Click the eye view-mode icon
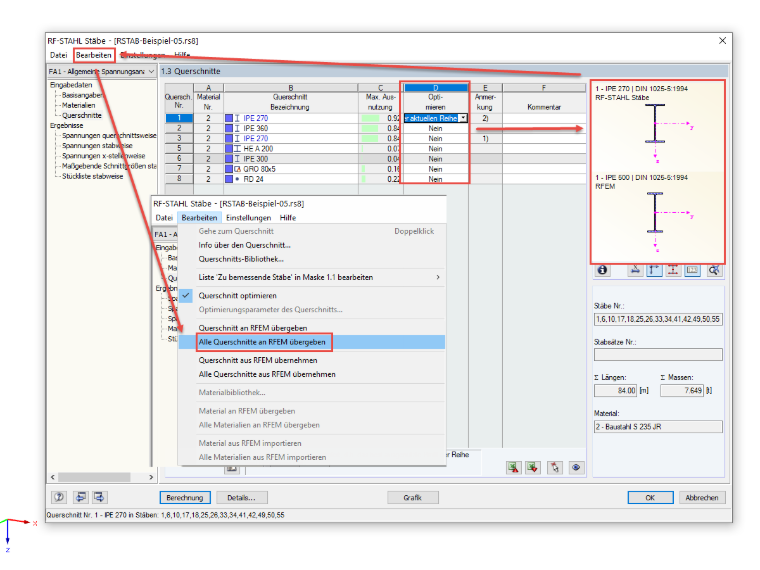This screenshot has height=570, width=760. point(576,468)
